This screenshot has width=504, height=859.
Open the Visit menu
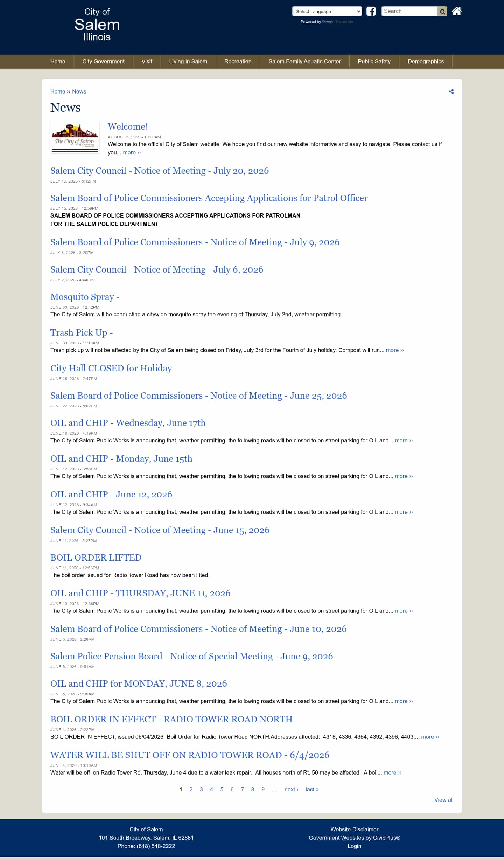click(147, 61)
